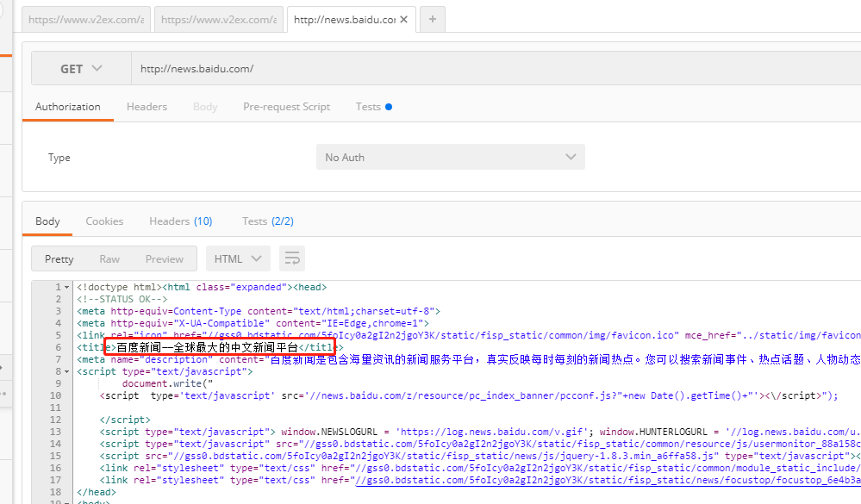Open response Headers (10) tab
The width and height of the screenshot is (861, 504).
click(x=181, y=221)
